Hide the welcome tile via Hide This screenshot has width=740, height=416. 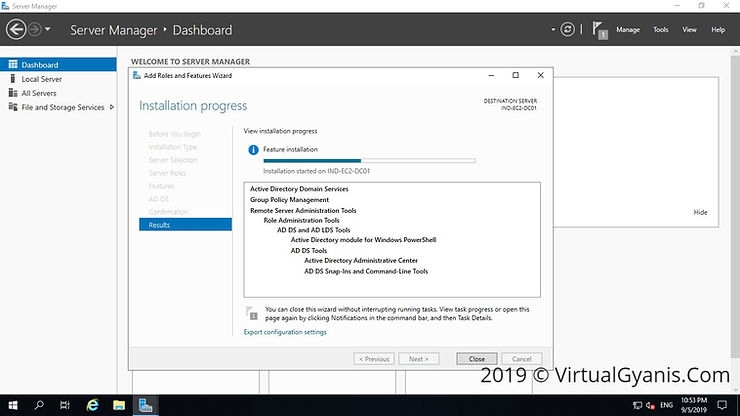700,212
